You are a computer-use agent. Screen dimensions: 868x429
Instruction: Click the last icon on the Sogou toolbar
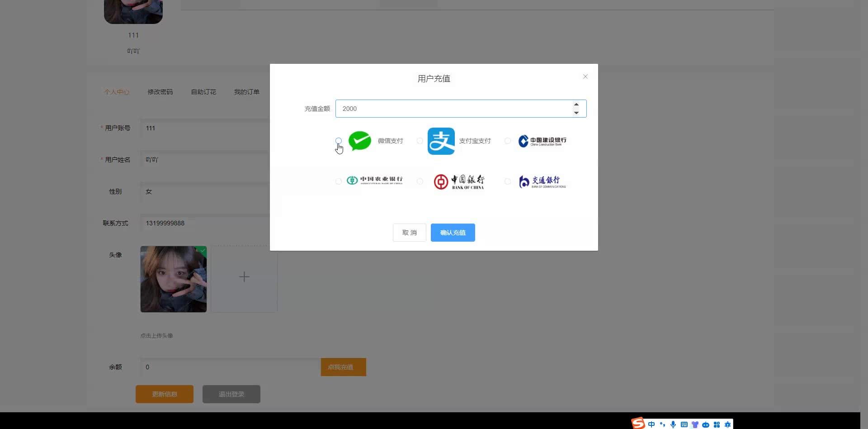(727, 424)
